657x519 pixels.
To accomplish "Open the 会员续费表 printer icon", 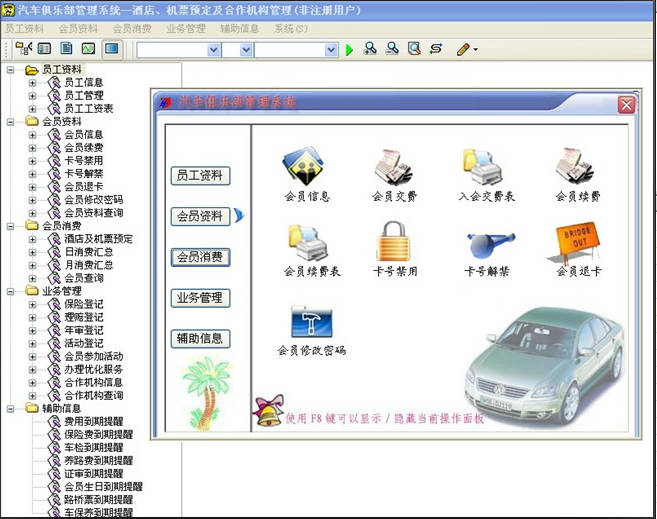I will [308, 243].
